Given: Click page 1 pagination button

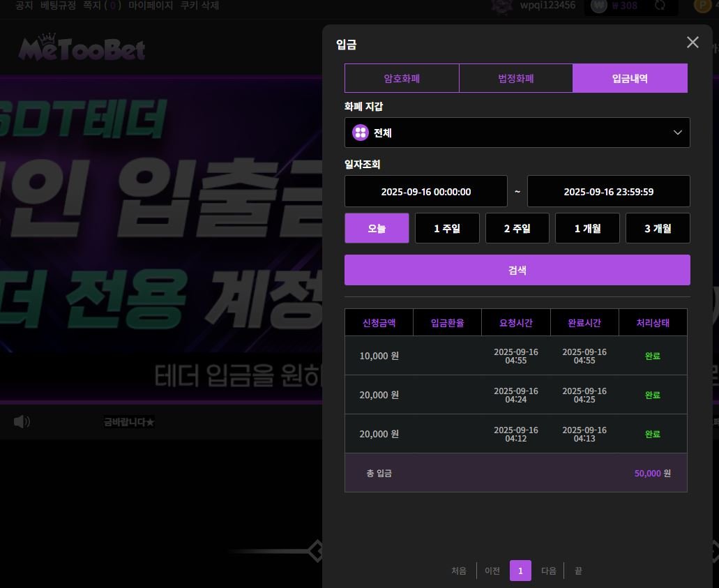Looking at the screenshot, I should [x=520, y=571].
